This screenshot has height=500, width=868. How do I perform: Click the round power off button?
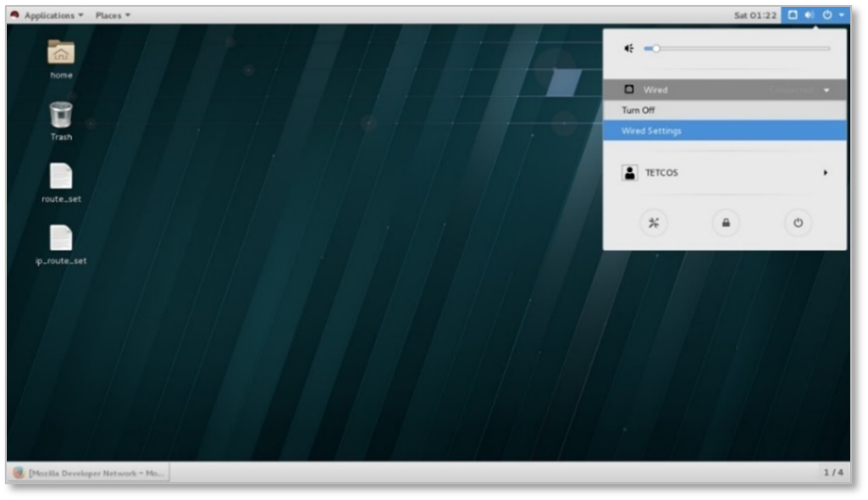[x=798, y=223]
